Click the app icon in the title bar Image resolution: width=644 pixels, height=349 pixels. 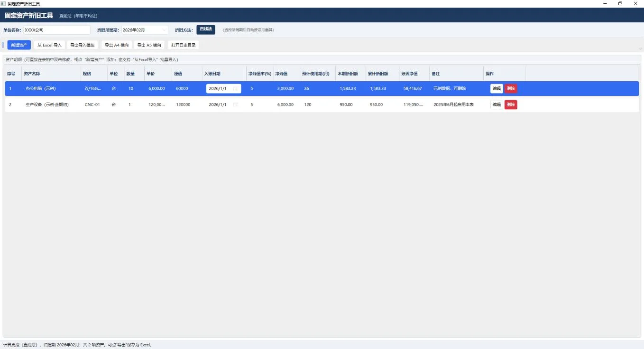(x=3, y=3)
